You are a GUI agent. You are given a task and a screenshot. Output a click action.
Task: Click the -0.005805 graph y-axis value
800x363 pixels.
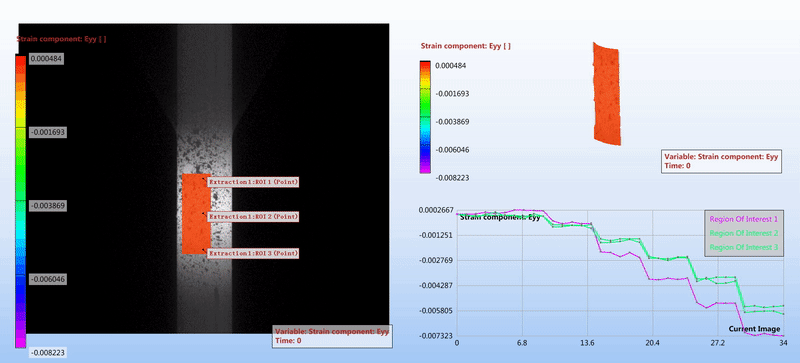coord(436,311)
